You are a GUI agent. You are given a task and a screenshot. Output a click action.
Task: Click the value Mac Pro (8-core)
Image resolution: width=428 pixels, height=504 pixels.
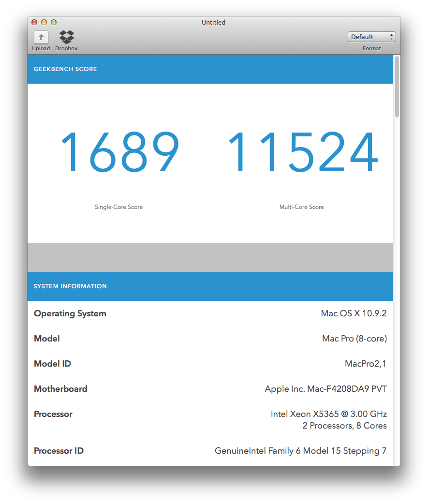pos(354,339)
